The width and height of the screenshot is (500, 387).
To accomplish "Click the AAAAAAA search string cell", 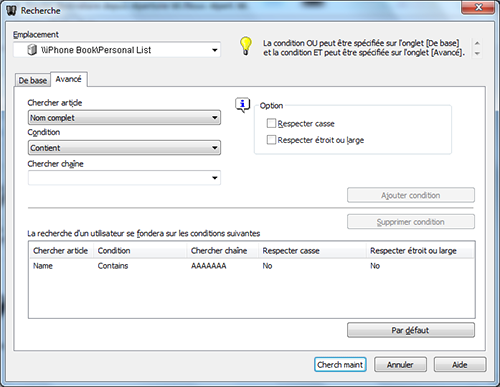I will [209, 266].
